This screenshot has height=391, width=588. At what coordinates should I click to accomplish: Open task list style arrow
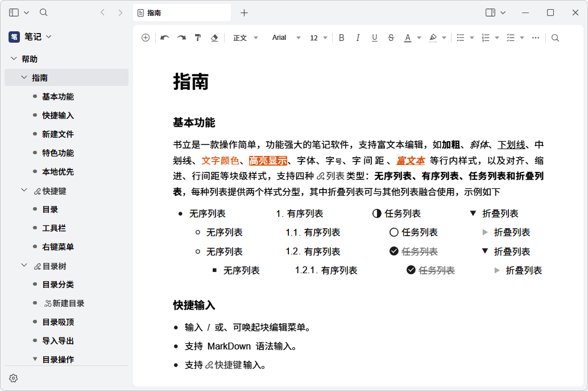[522, 38]
